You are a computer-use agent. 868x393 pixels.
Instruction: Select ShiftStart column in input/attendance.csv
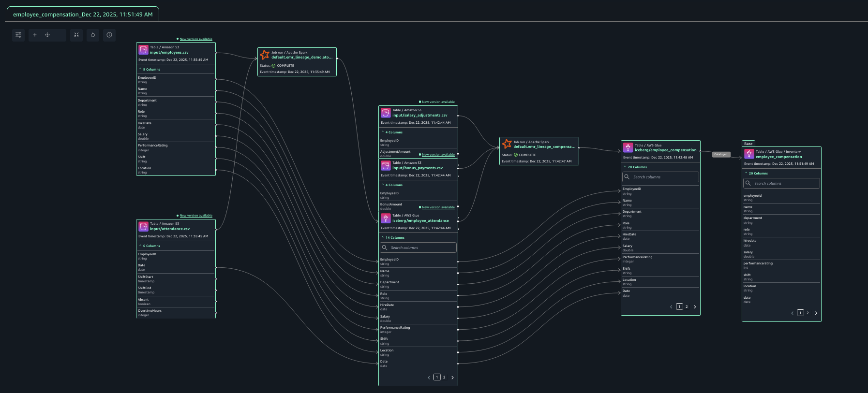pyautogui.click(x=176, y=279)
